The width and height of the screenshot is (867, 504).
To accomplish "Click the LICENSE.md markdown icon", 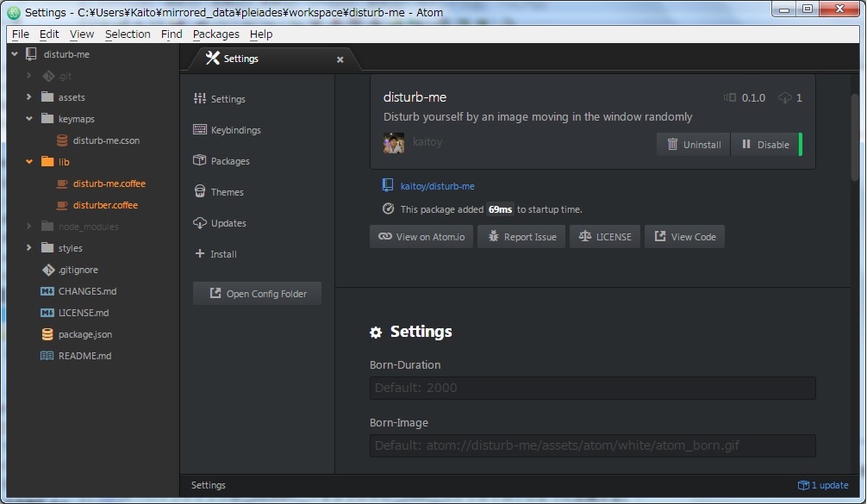I will pyautogui.click(x=47, y=313).
